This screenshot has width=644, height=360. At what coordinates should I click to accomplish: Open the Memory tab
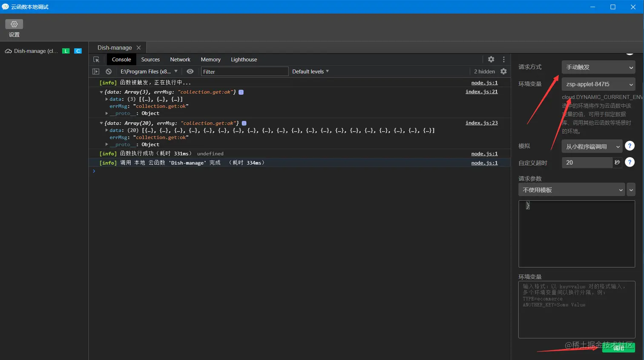click(210, 60)
